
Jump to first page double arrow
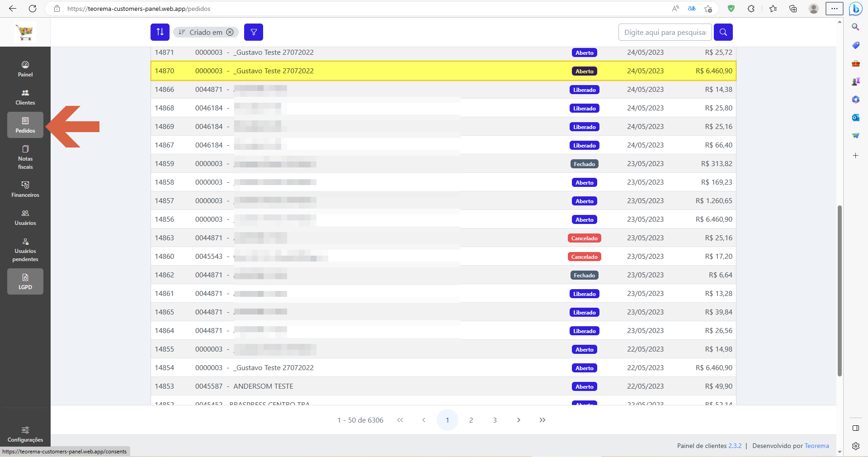click(400, 420)
